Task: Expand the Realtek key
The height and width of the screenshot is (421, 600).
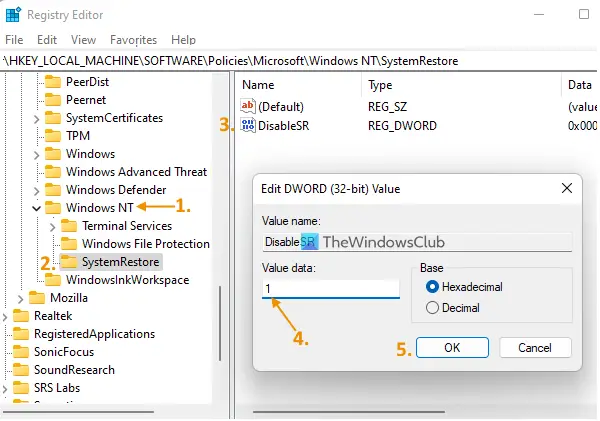Action: click(x=5, y=317)
